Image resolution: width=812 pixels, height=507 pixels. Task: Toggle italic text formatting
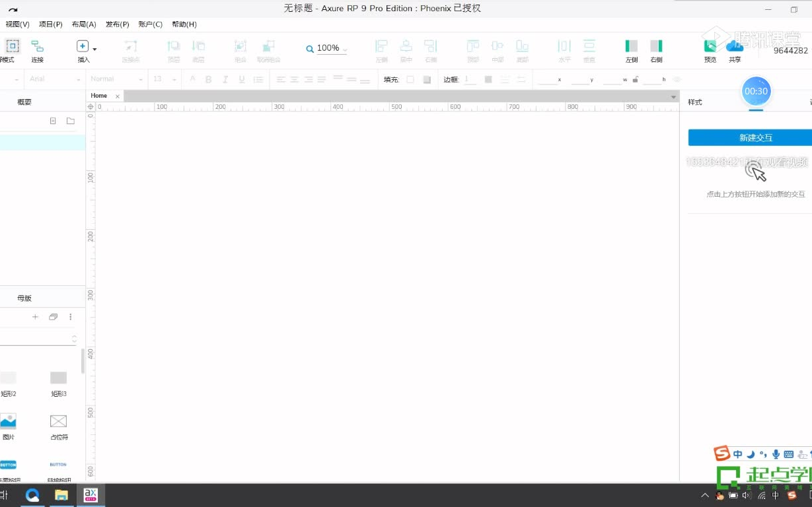coord(225,79)
